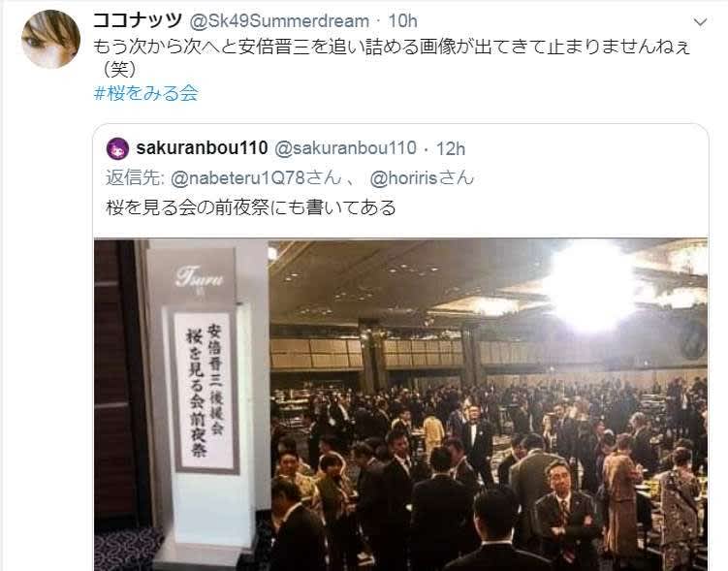Open the quoted tweet text 桜を見る会の前夜祭にも書いてある

click(251, 207)
